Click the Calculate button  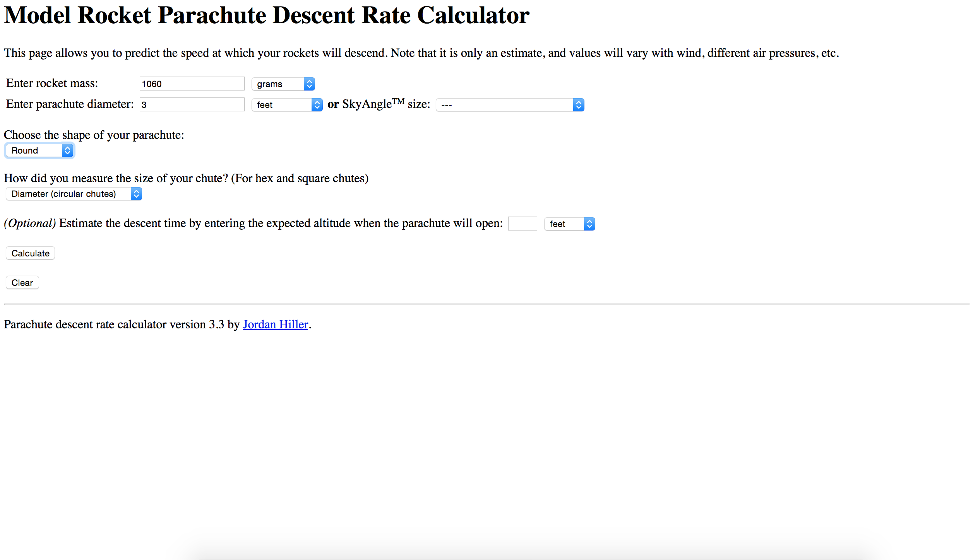[x=29, y=254]
